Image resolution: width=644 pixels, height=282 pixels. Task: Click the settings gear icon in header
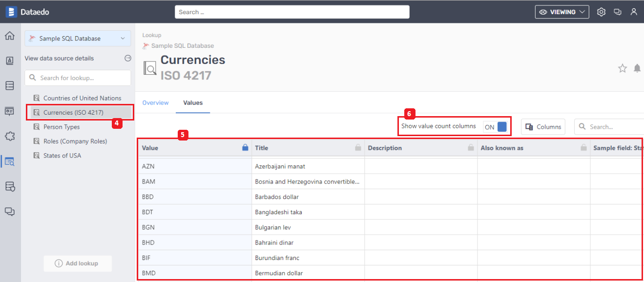(x=601, y=12)
